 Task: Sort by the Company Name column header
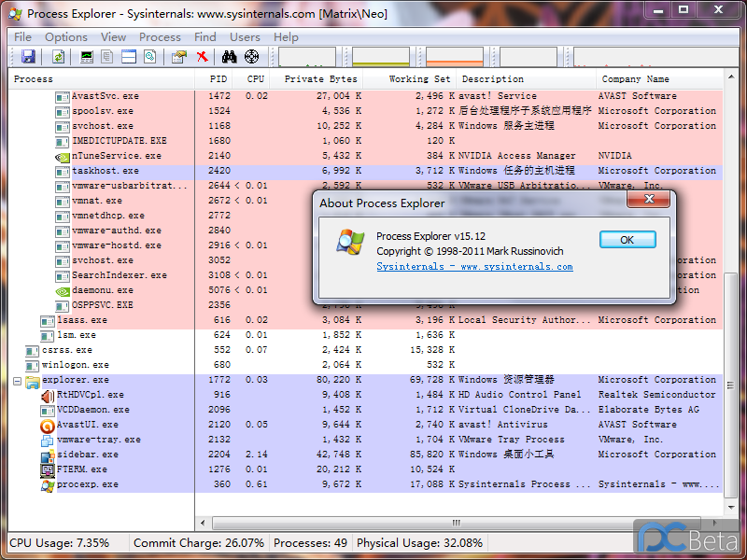click(659, 79)
